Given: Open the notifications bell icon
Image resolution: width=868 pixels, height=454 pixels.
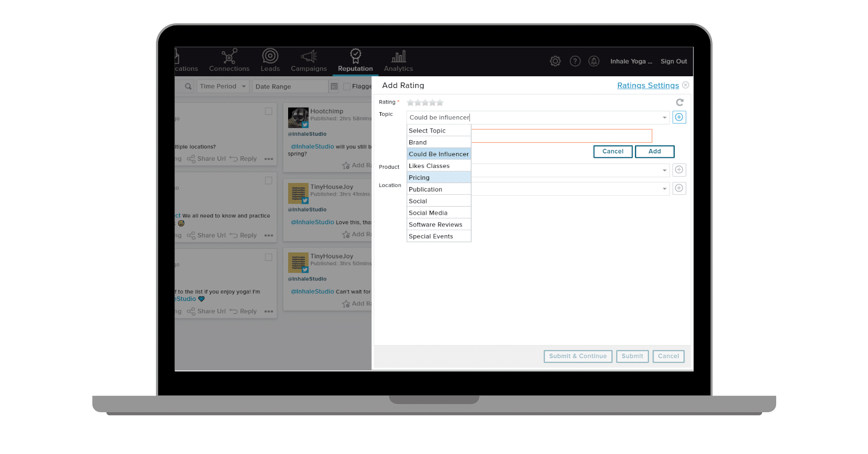Looking at the screenshot, I should click(x=594, y=61).
